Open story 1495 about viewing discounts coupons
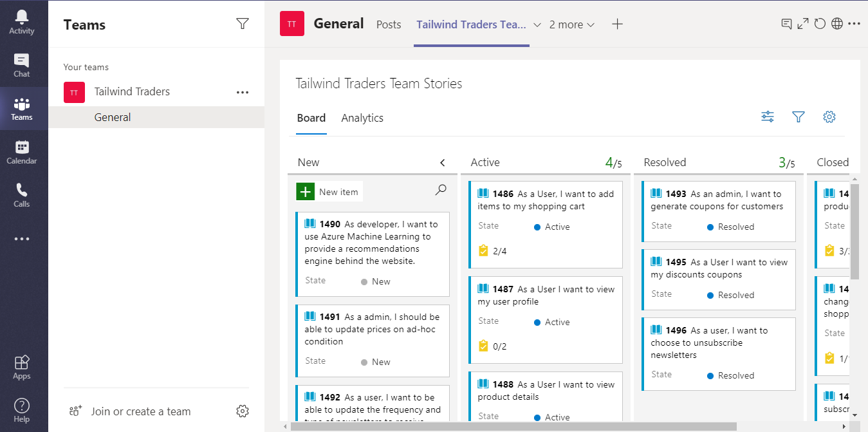Screen dimensions: 868x432 point(719,268)
